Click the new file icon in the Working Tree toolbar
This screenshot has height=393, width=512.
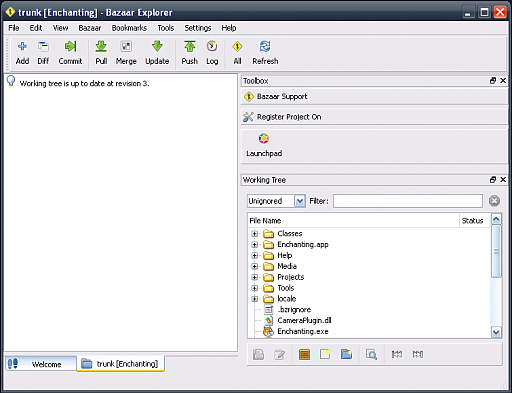pos(325,354)
